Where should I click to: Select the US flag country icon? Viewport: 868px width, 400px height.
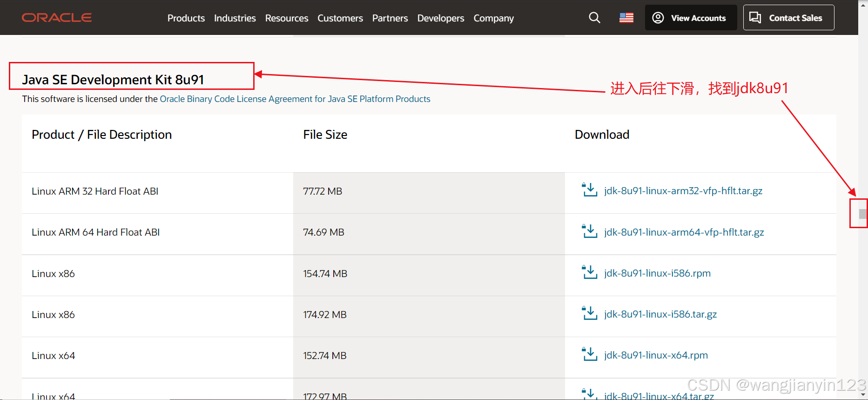click(626, 18)
